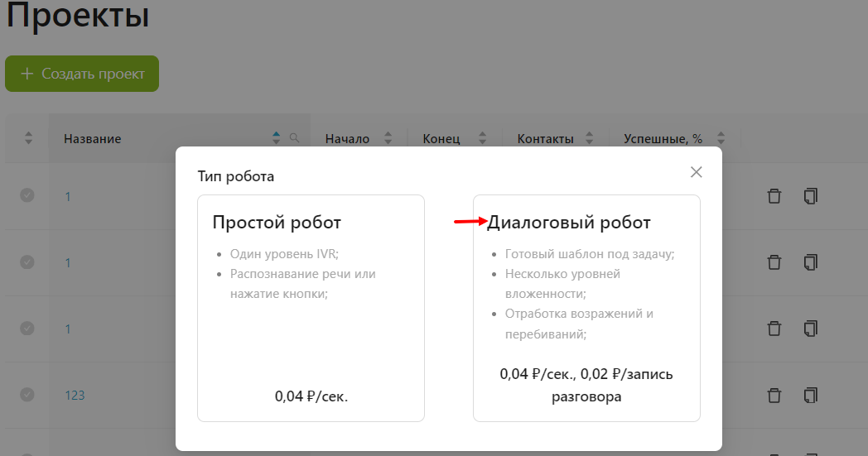This screenshot has width=868, height=456.
Task: Click the trash icon in second row
Action: coord(774,262)
